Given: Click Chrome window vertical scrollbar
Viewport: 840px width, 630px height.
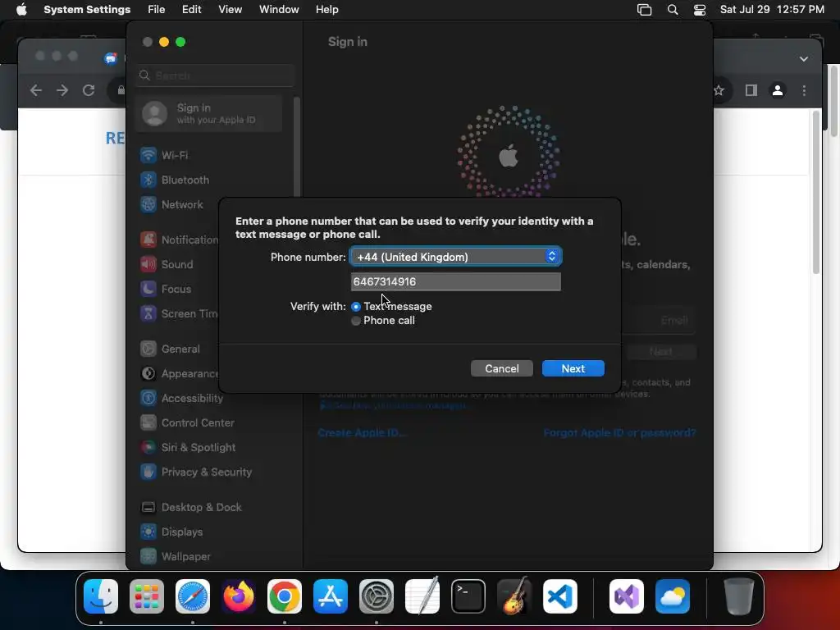Looking at the screenshot, I should [x=816, y=193].
